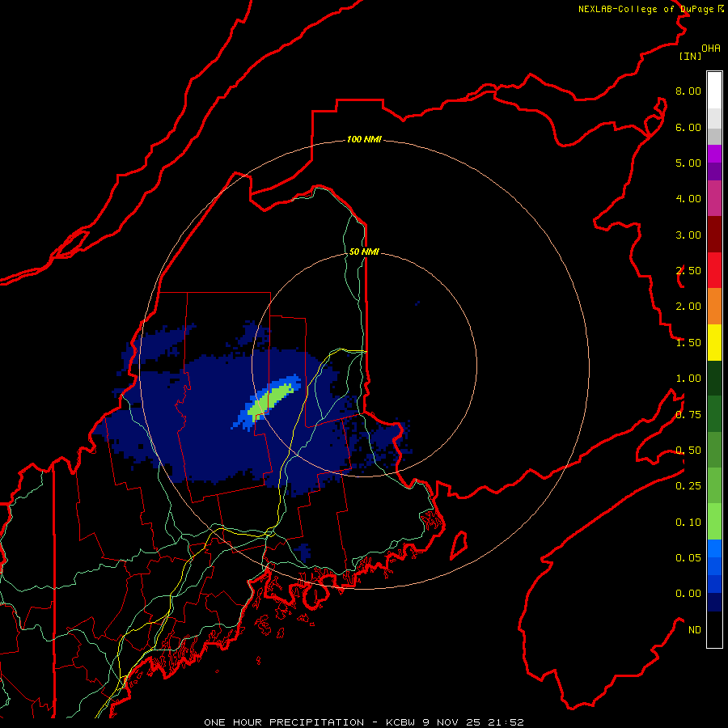The width and height of the screenshot is (728, 728).
Task: Click the ND legend label
Action: coord(695,630)
